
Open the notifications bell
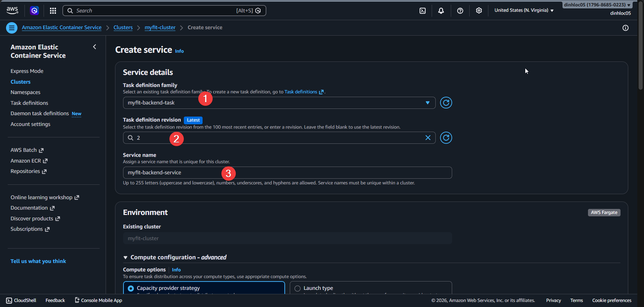coord(441,10)
